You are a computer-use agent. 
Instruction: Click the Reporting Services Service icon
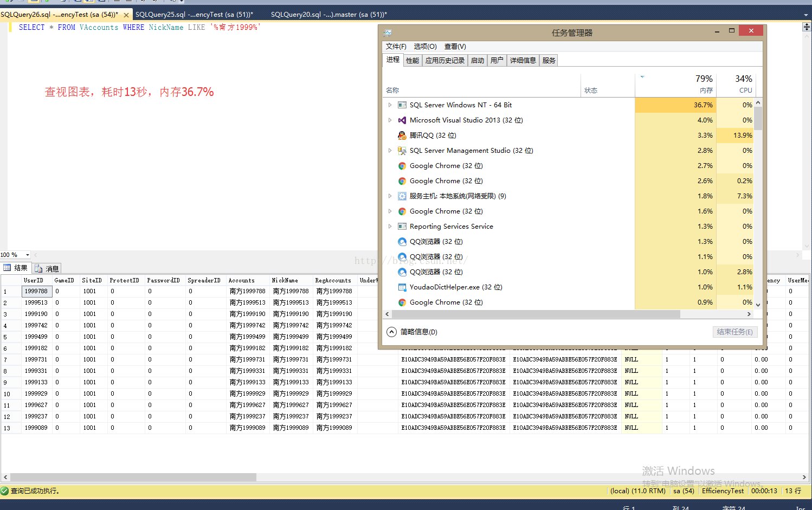tap(402, 227)
